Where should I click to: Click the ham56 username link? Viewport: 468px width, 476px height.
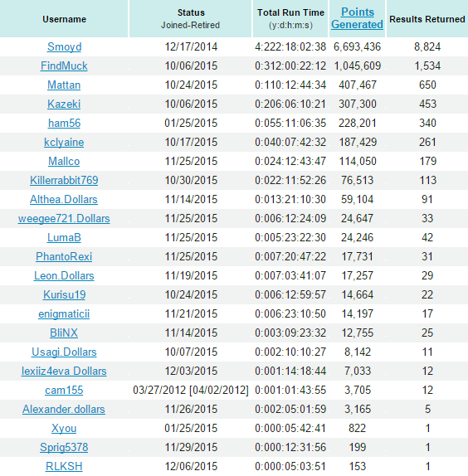64,124
